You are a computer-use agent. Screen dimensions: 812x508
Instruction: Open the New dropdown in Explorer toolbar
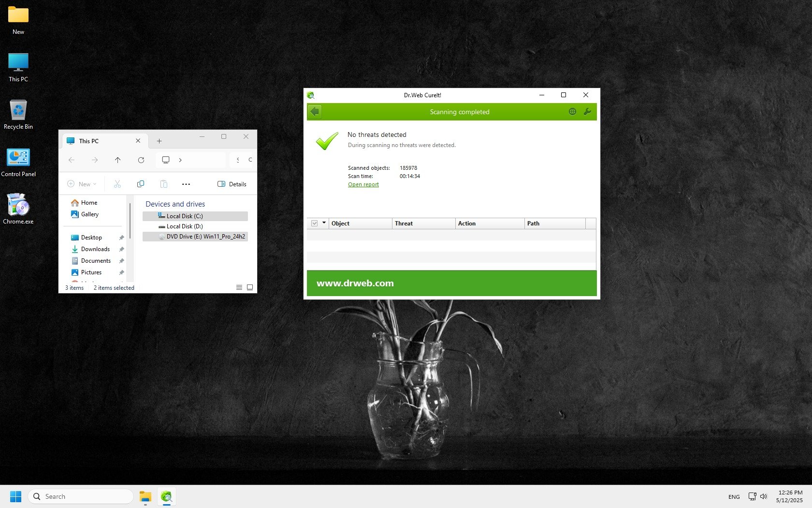[82, 184]
